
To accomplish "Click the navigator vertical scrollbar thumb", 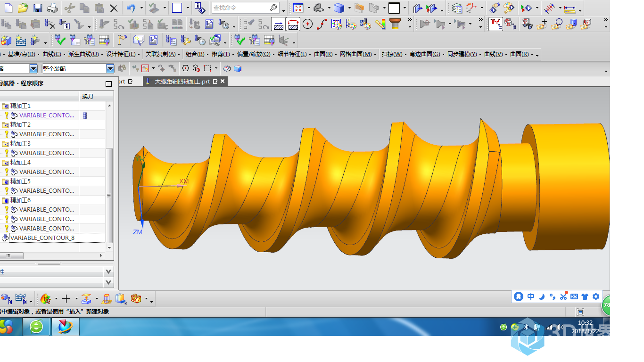I will click(109, 196).
